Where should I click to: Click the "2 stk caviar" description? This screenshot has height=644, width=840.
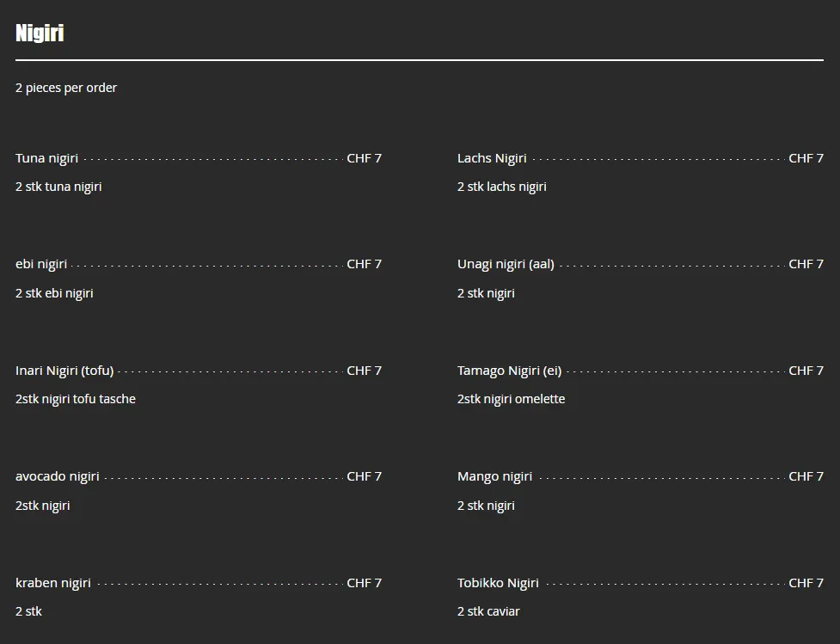tap(488, 611)
